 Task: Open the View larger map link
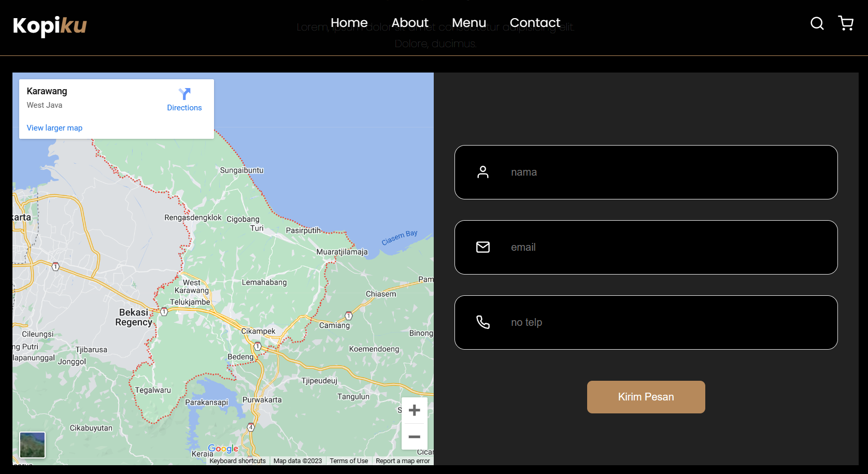click(x=54, y=128)
